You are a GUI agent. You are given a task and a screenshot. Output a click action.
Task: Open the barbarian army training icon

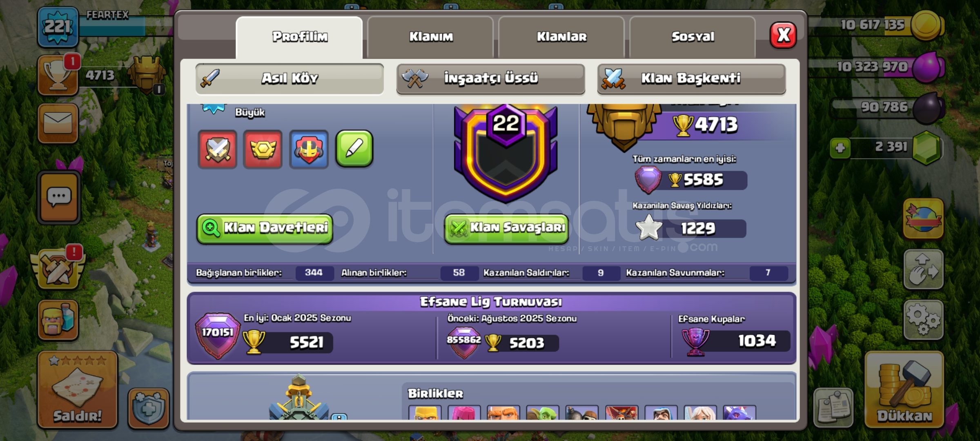tap(58, 320)
